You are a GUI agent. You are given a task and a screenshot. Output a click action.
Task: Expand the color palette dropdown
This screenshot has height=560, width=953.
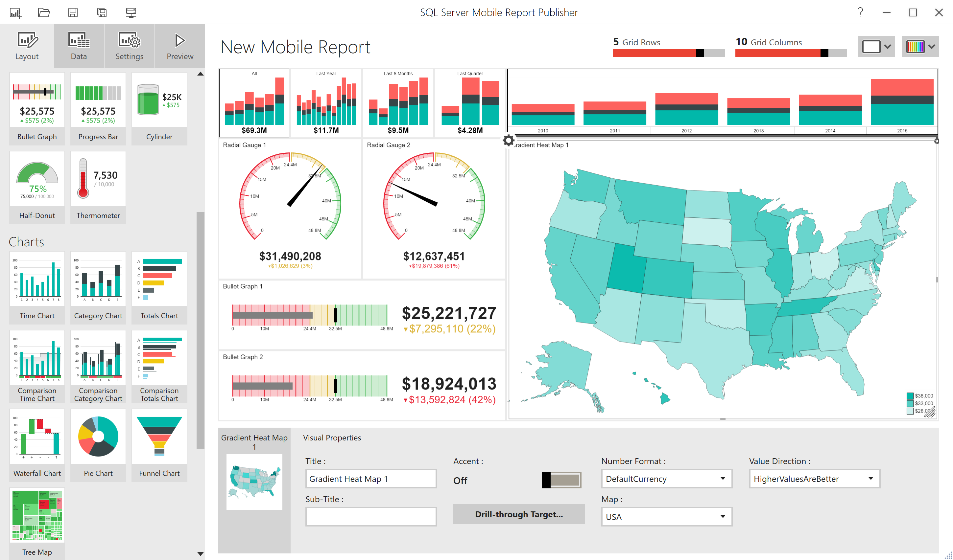[920, 47]
